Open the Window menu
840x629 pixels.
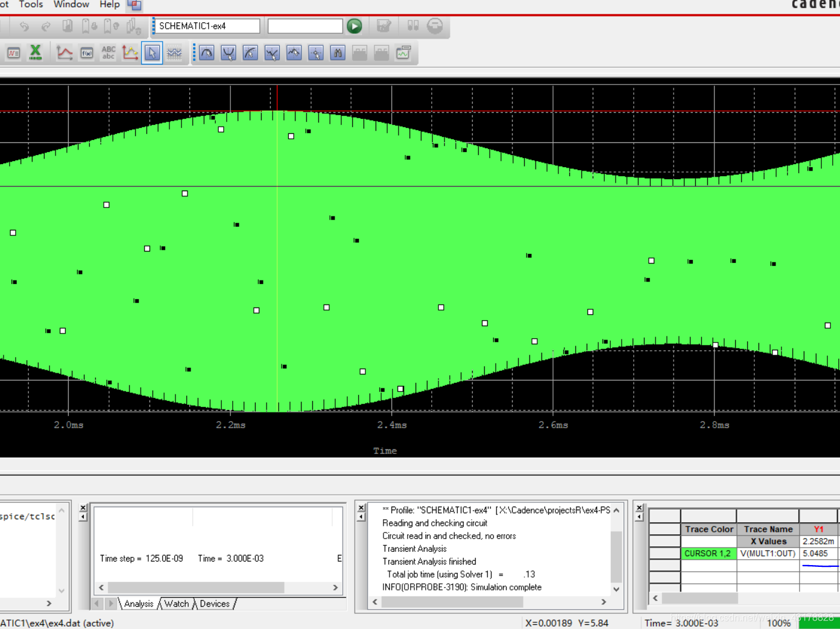coord(71,4)
